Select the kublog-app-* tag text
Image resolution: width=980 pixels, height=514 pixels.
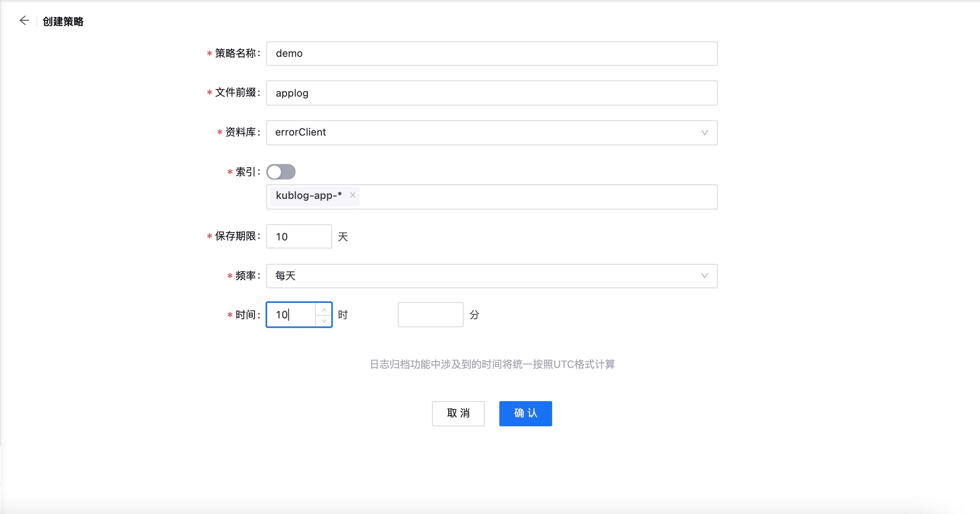point(309,195)
